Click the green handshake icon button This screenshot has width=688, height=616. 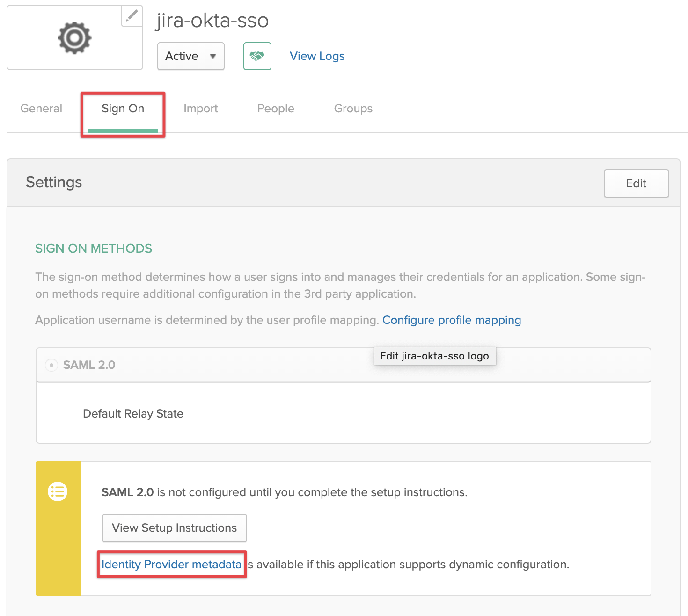pyautogui.click(x=257, y=56)
